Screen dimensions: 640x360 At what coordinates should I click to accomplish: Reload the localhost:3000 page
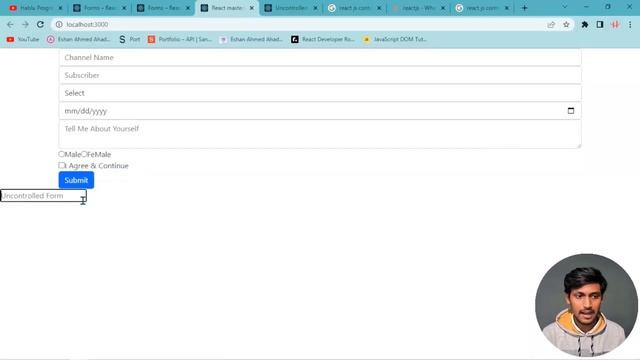point(40,24)
